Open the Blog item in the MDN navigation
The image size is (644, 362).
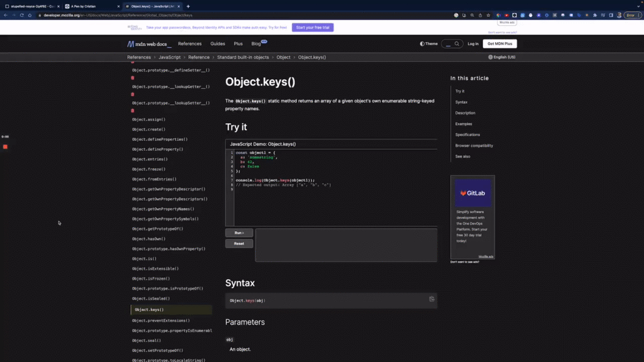pos(255,43)
